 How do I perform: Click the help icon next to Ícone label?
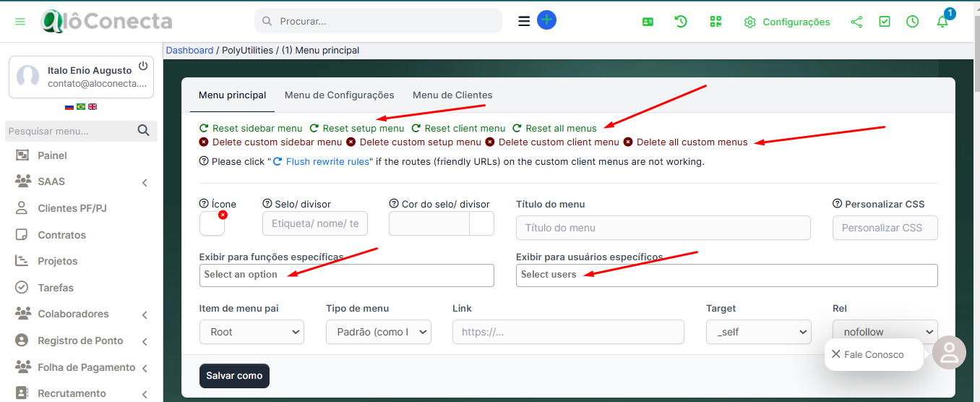[204, 204]
